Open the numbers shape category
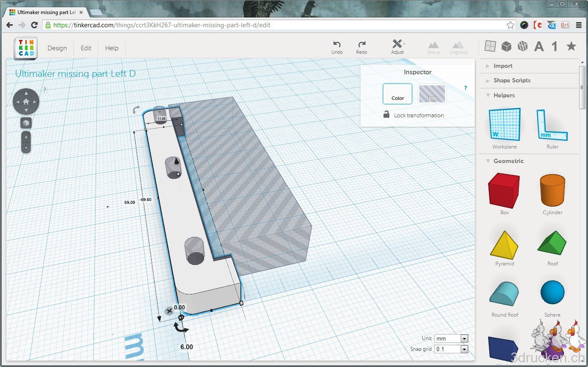 (555, 46)
